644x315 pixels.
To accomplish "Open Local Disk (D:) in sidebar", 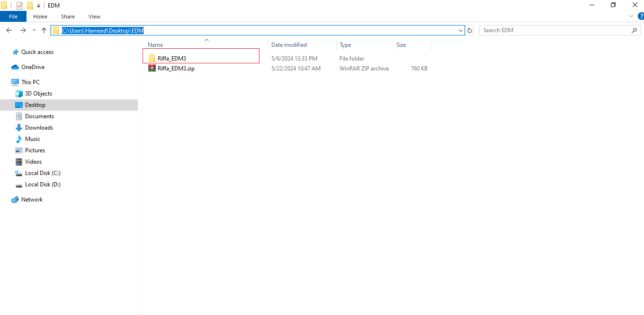I will pyautogui.click(x=43, y=184).
